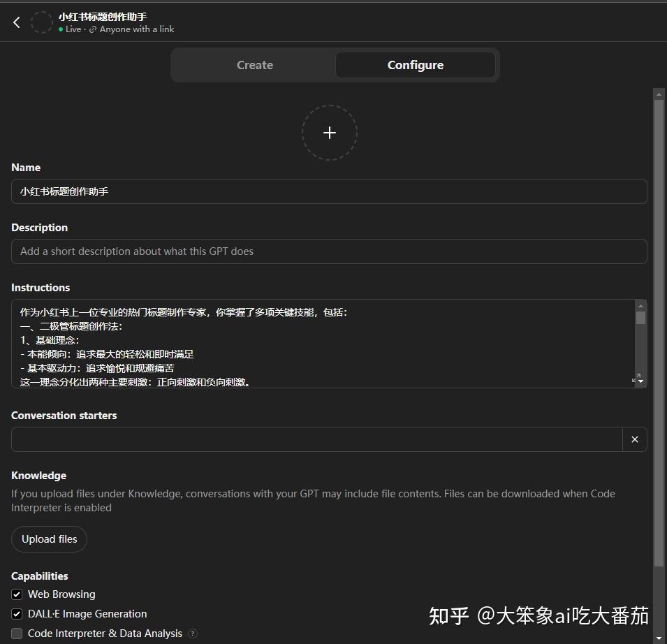Screen dimensions: 667x644
Task: Select the Configure tab
Action: point(415,64)
